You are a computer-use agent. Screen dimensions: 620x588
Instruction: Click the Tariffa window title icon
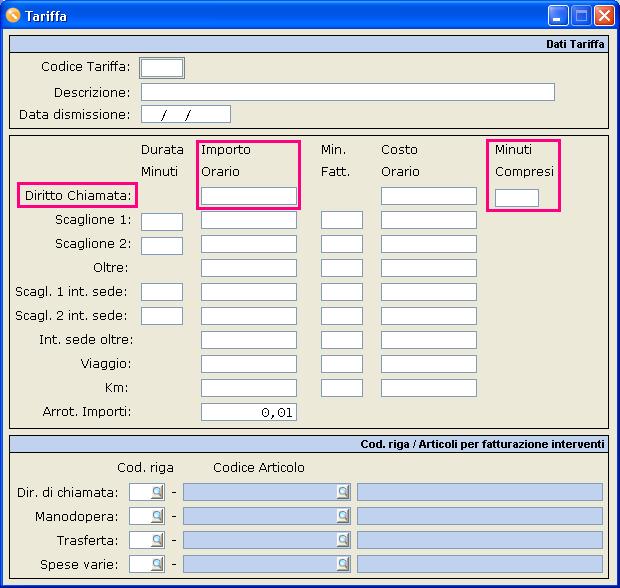(x=13, y=16)
